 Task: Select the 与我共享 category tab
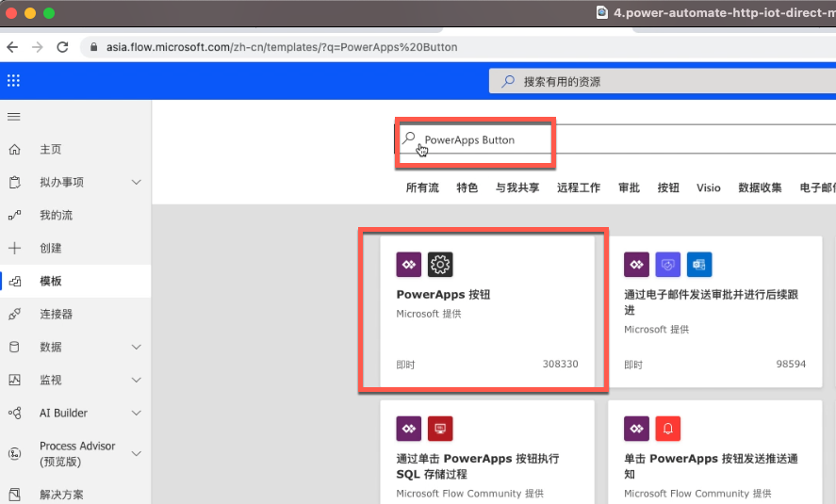[517, 187]
